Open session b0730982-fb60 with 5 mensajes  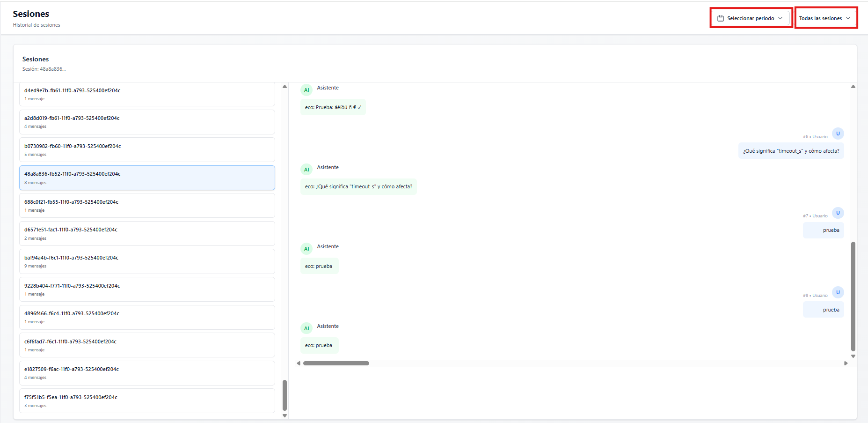147,150
